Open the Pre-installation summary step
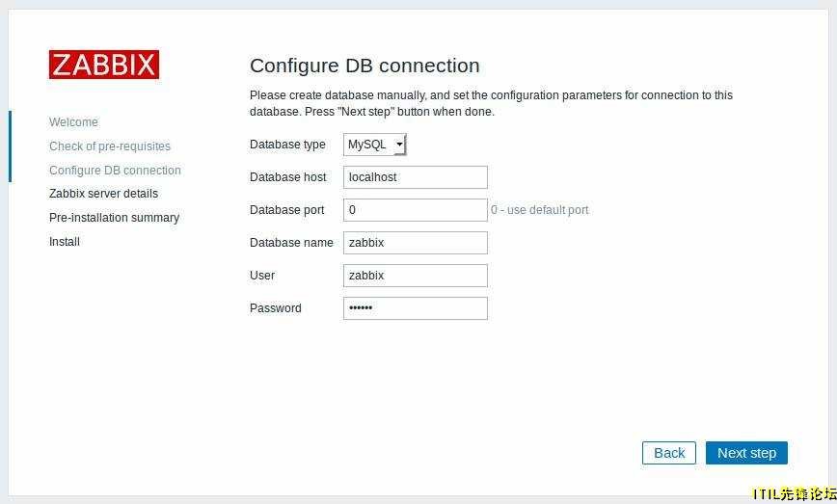The image size is (837, 504). [114, 218]
